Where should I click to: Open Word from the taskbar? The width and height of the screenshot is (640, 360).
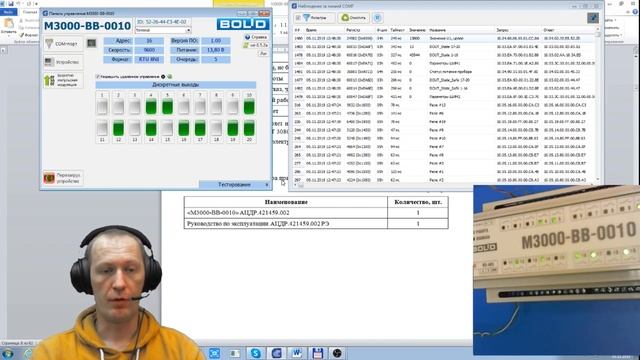click(x=296, y=353)
